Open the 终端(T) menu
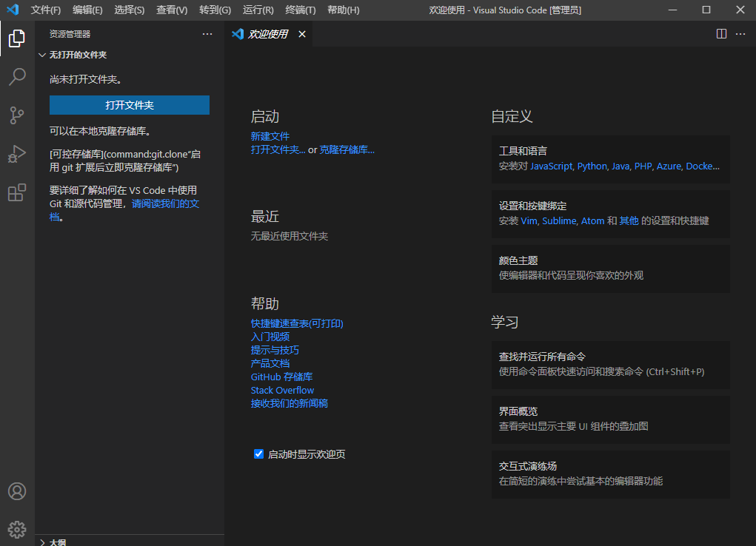Viewport: 756px width, 546px height. [301, 10]
